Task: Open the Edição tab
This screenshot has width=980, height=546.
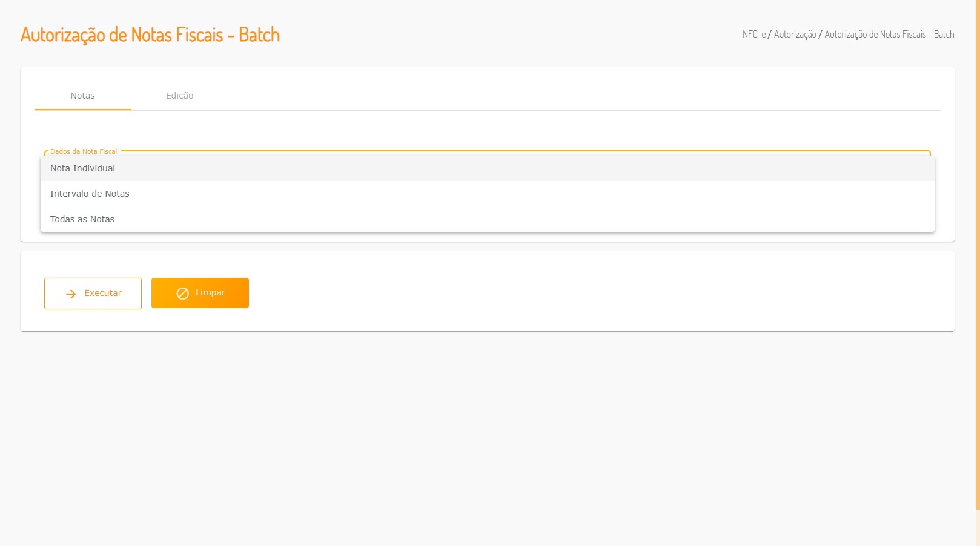Action: point(179,96)
